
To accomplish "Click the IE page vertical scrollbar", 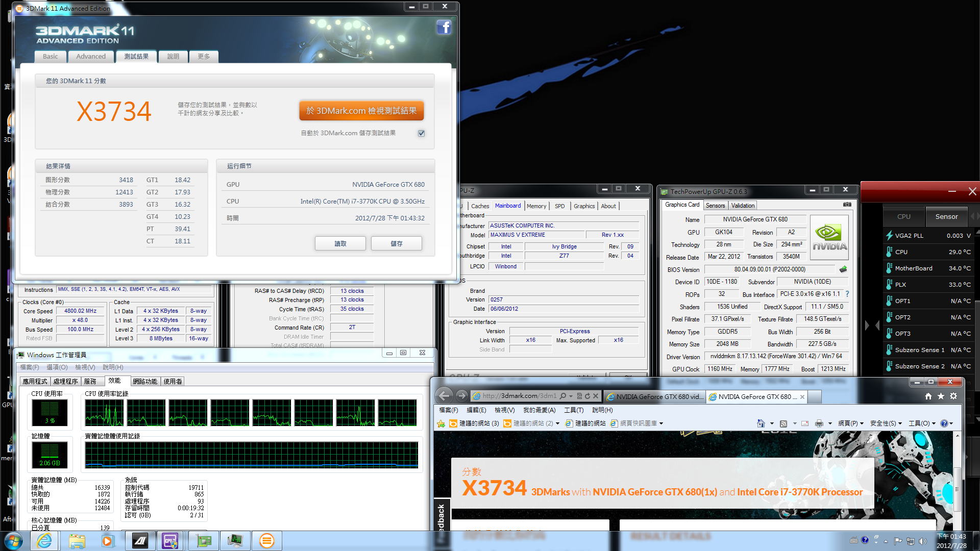I will (957, 489).
